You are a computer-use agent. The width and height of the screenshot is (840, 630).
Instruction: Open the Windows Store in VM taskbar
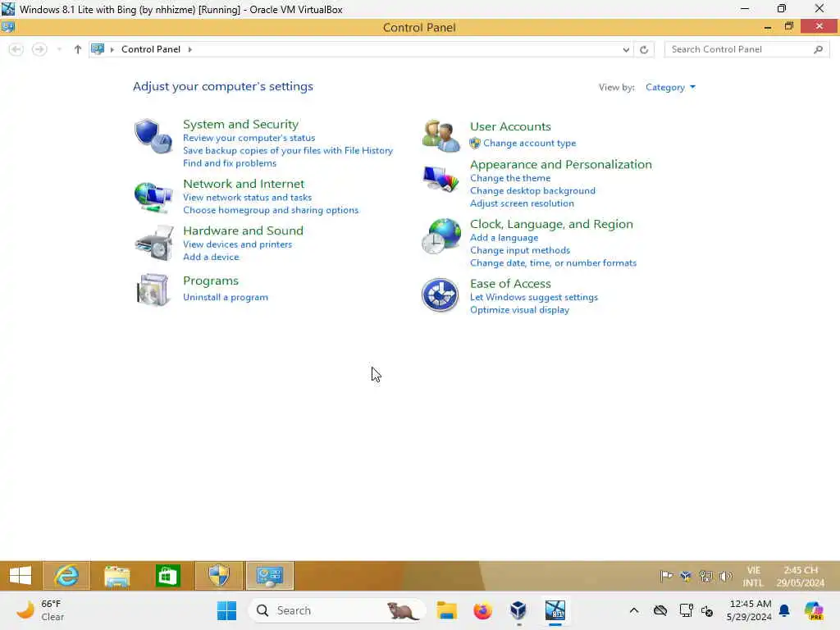(x=167, y=576)
